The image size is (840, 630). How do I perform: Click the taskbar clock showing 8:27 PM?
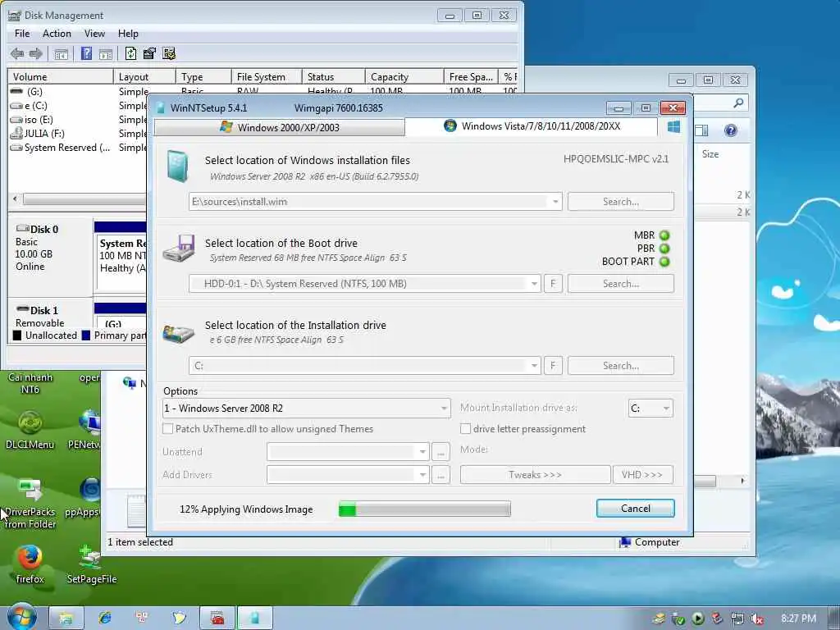point(798,619)
